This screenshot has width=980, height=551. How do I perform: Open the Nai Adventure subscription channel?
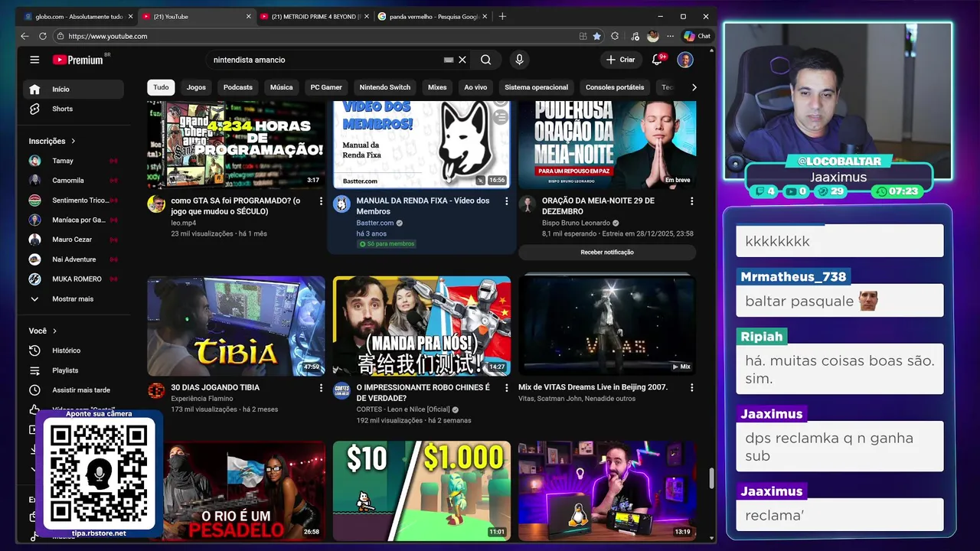73,259
